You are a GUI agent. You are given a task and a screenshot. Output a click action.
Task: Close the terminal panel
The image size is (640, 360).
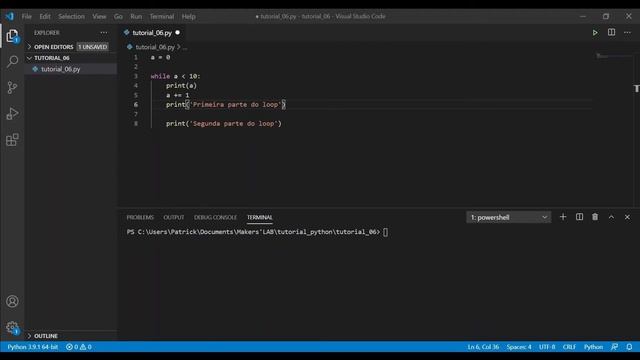(627, 217)
